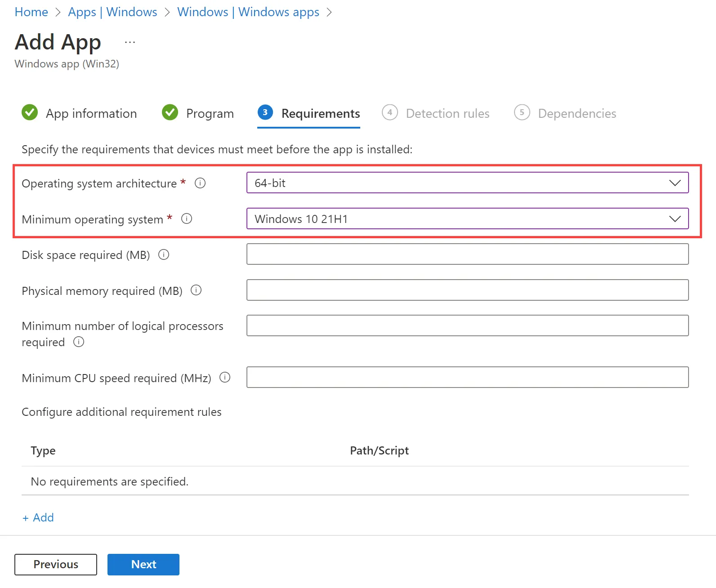Click the Disk space required input

[467, 254]
